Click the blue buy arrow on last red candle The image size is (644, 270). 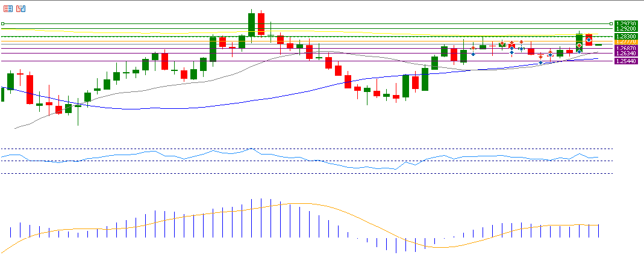click(x=589, y=40)
